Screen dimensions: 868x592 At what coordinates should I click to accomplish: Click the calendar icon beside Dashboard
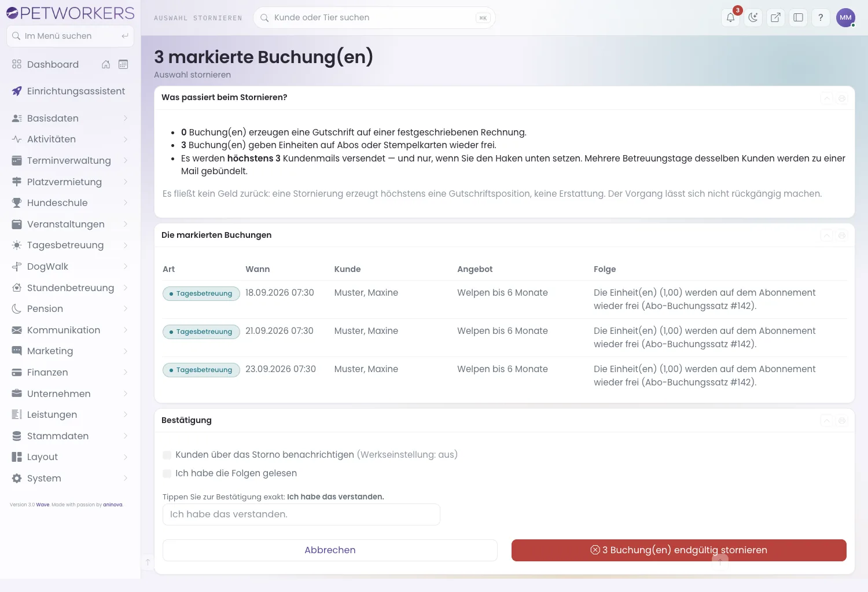coord(123,64)
